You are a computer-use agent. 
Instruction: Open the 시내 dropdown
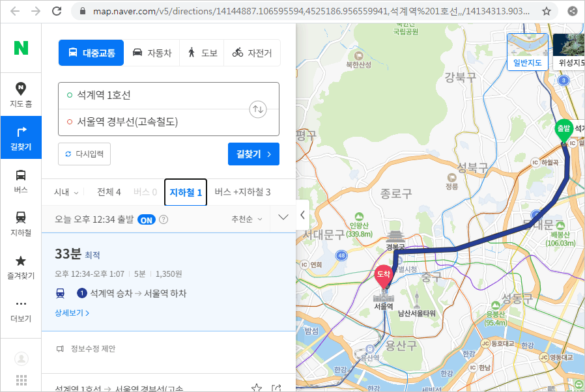[66, 192]
